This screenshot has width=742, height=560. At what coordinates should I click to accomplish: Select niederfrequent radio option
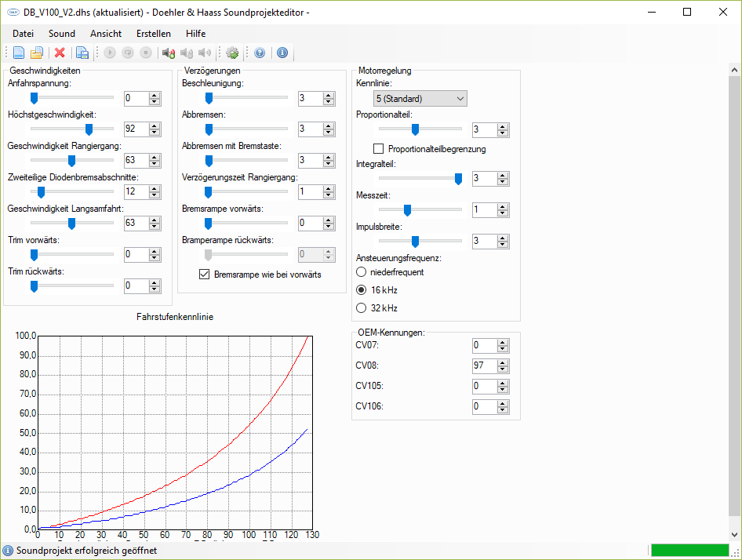[361, 272]
